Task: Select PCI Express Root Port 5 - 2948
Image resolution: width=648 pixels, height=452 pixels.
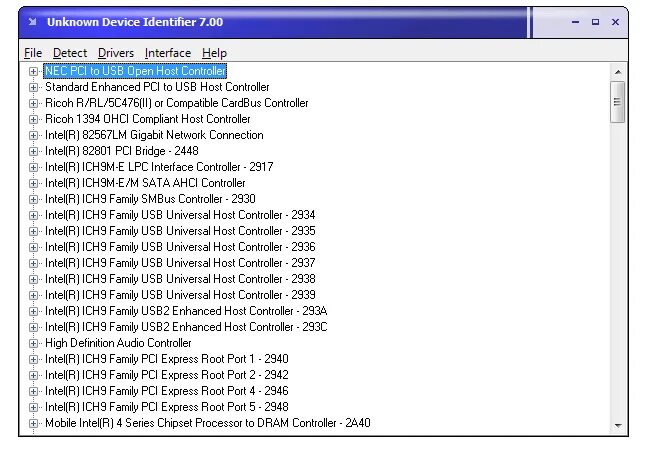Action: tap(167, 407)
